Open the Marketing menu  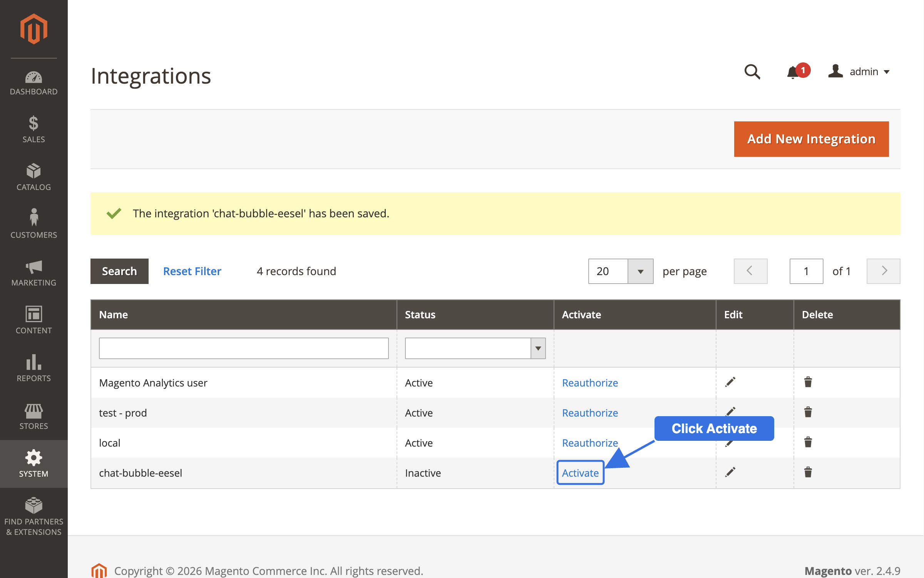[x=34, y=273]
